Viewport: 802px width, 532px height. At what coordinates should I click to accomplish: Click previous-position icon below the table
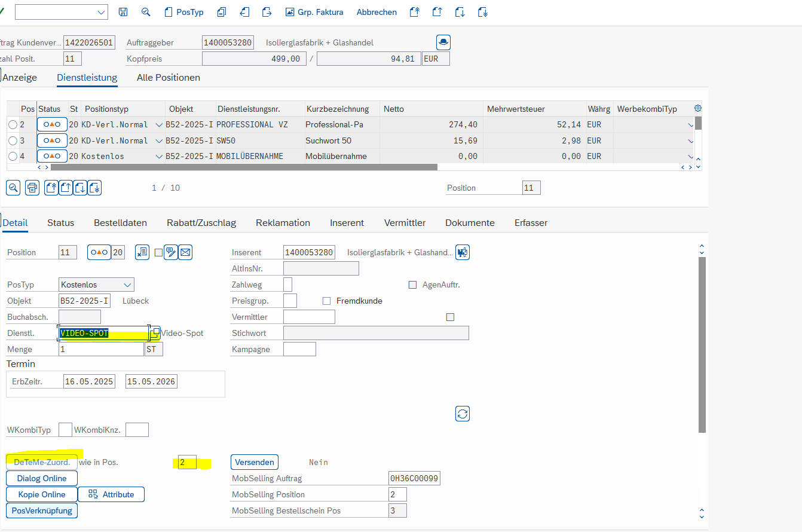tap(66, 188)
